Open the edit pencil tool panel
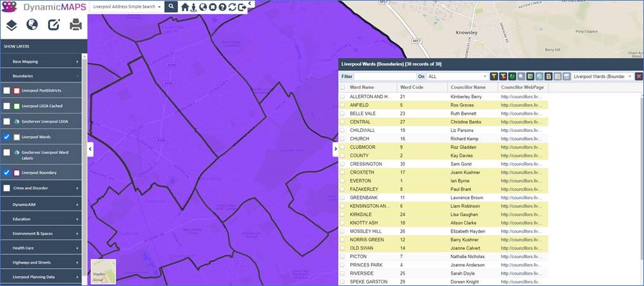Viewport: 644px width, 286px height. (x=54, y=25)
